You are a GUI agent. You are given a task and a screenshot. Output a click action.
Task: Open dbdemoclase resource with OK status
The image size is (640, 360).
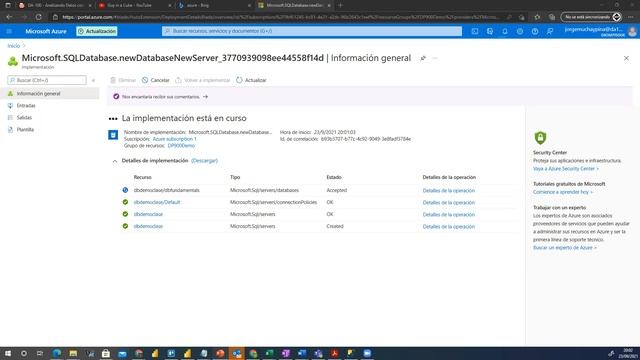tap(148, 214)
